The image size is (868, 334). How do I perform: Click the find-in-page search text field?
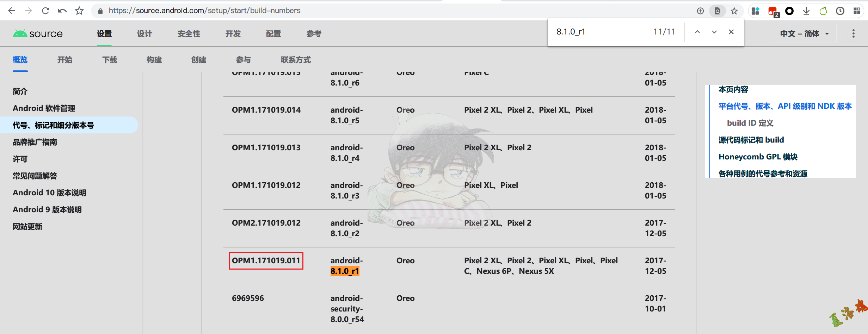(599, 32)
